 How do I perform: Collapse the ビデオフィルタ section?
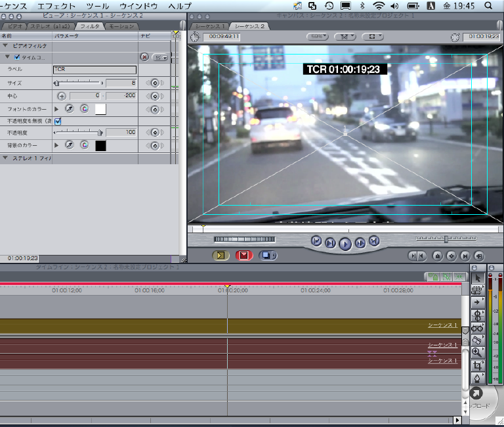click(6, 46)
